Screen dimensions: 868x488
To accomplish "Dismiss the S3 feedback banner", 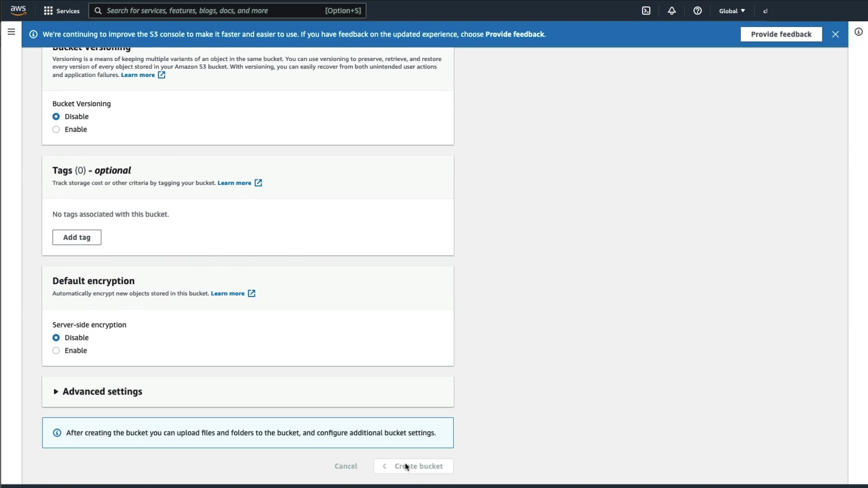I will 835,34.
